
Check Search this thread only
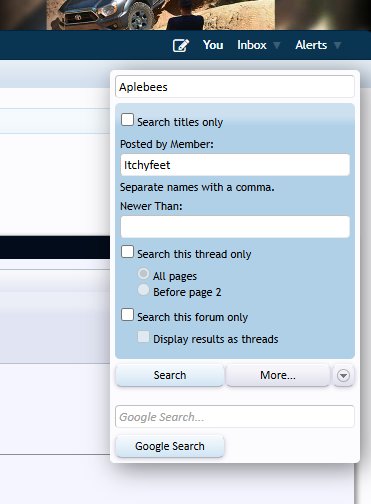[127, 252]
